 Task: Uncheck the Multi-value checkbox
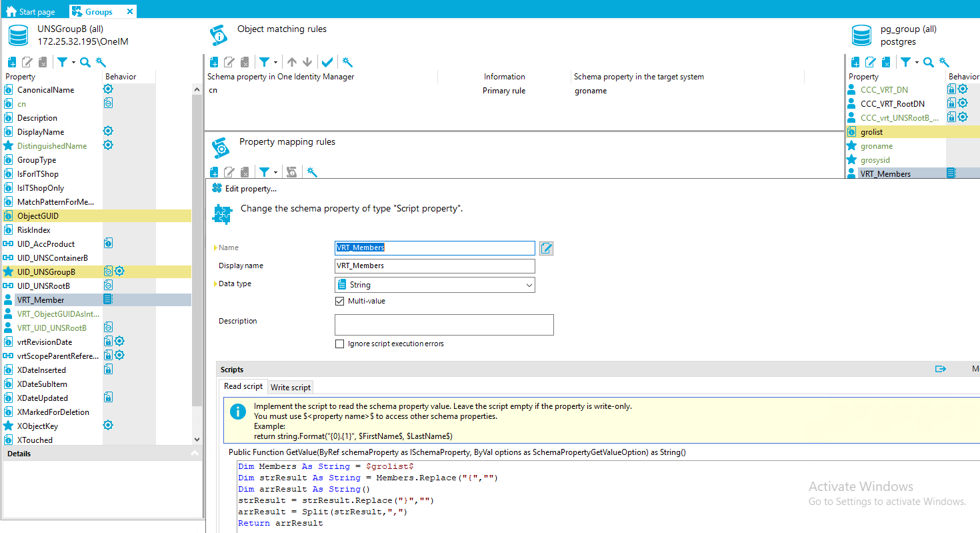[x=340, y=302]
